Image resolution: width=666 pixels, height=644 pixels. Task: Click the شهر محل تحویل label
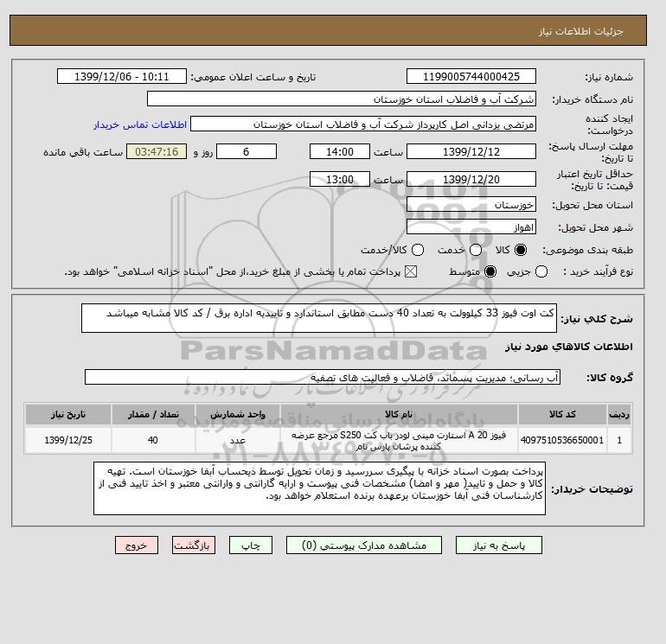[x=595, y=228]
